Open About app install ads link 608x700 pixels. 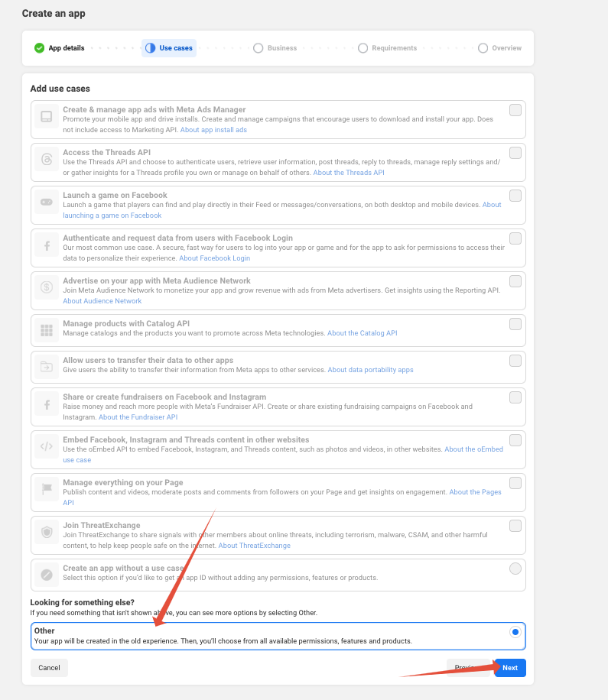coord(213,130)
